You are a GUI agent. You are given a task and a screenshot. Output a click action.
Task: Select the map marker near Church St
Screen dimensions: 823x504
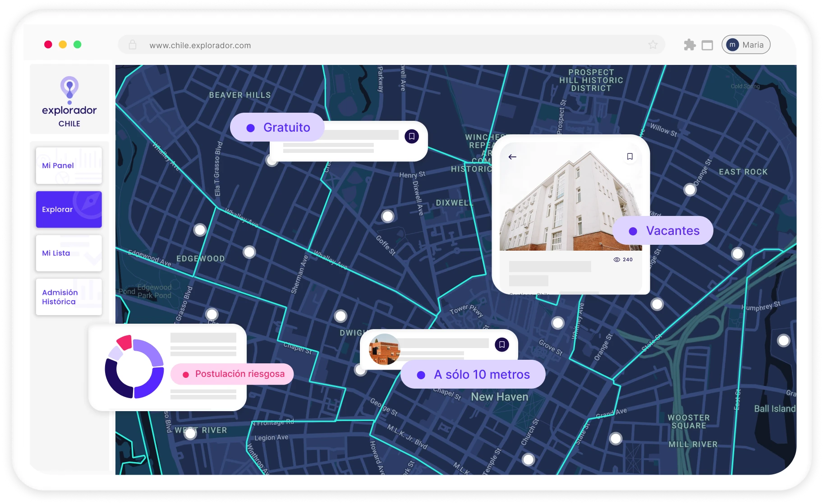(529, 459)
